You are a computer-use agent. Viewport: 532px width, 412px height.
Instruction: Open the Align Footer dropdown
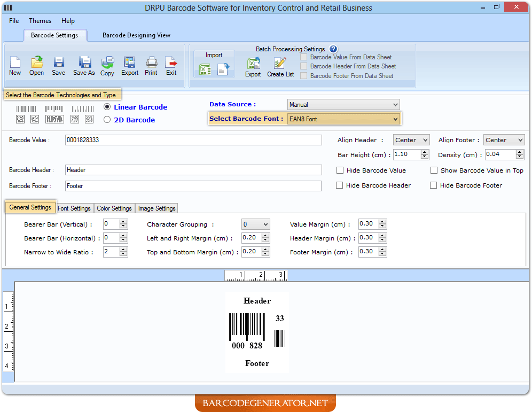click(504, 140)
